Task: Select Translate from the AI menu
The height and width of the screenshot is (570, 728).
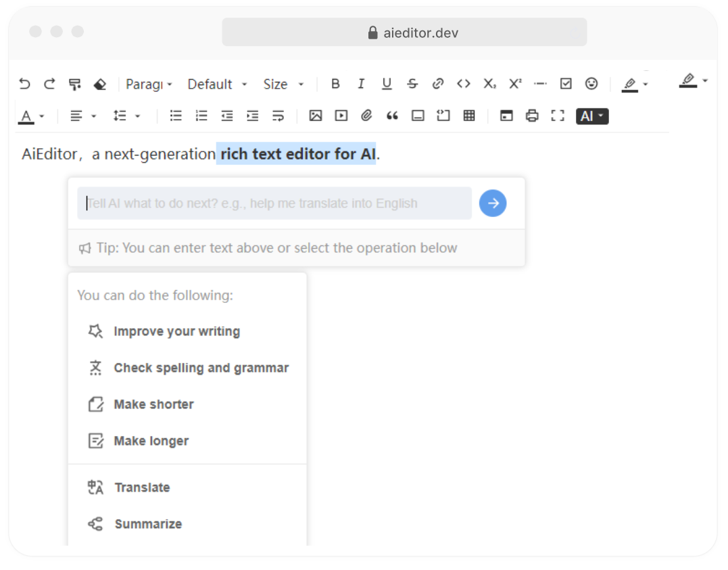Action: click(x=142, y=488)
